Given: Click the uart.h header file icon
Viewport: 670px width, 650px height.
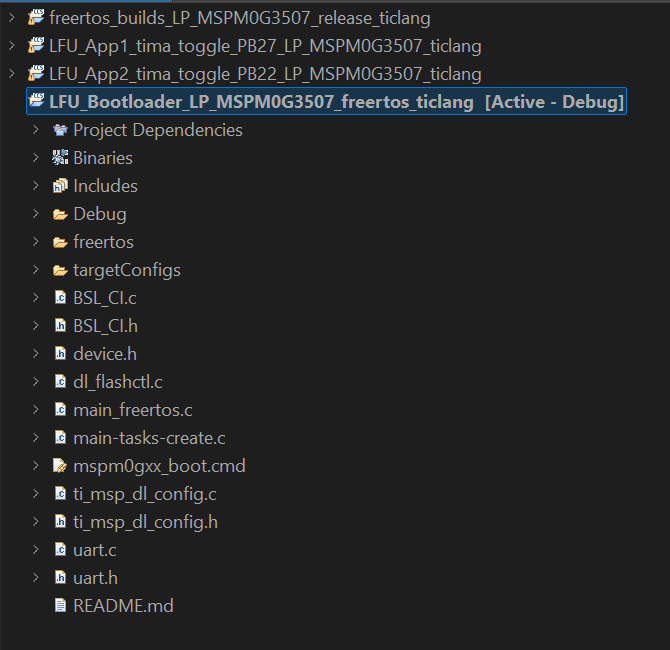Looking at the screenshot, I should click(x=60, y=577).
